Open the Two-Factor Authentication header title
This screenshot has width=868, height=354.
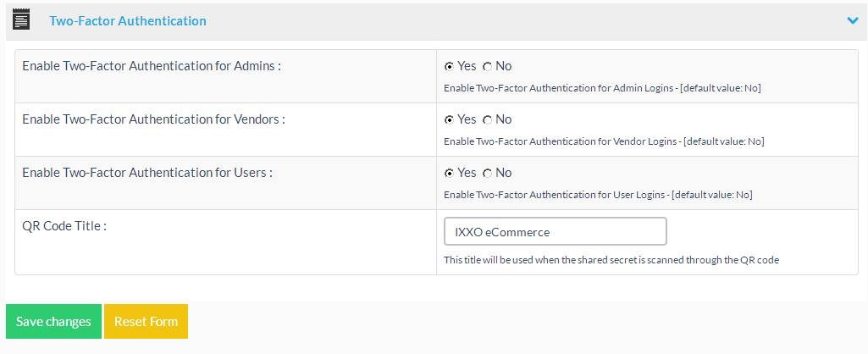(x=128, y=20)
